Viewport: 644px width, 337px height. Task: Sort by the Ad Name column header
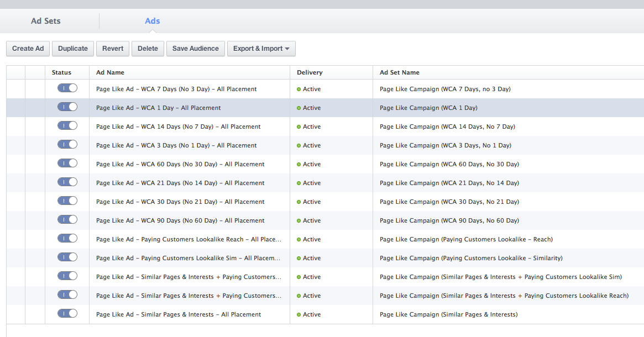coord(110,72)
